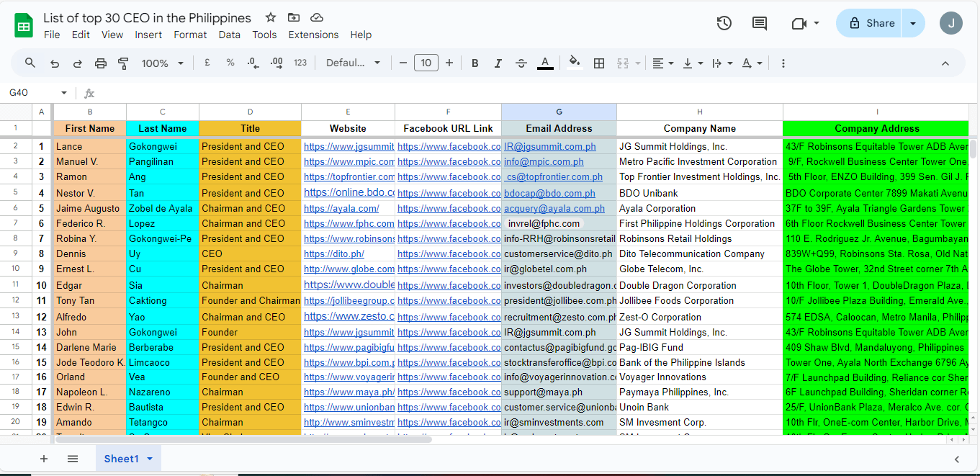Select the Sheet1 tab

121,459
